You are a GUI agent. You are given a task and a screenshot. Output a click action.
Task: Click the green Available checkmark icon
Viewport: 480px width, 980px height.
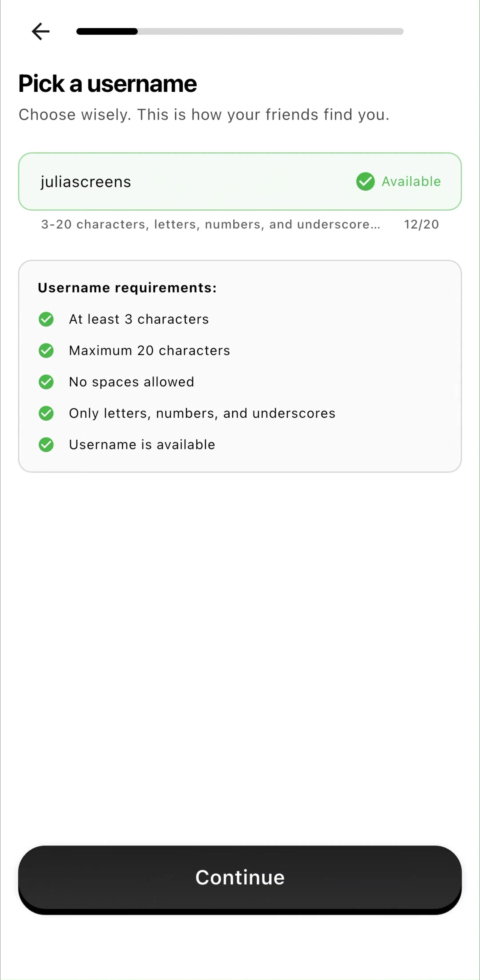click(x=365, y=181)
